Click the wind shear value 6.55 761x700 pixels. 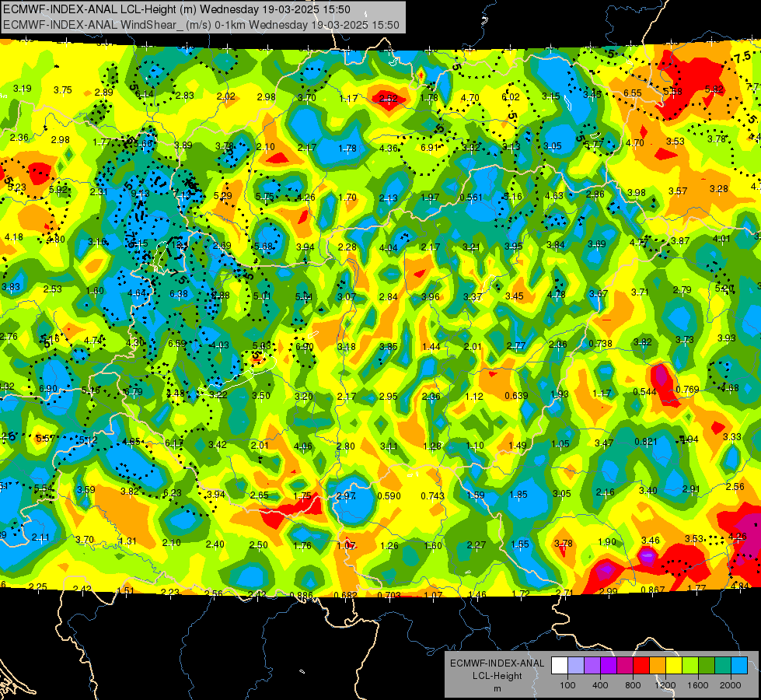pyautogui.click(x=633, y=93)
